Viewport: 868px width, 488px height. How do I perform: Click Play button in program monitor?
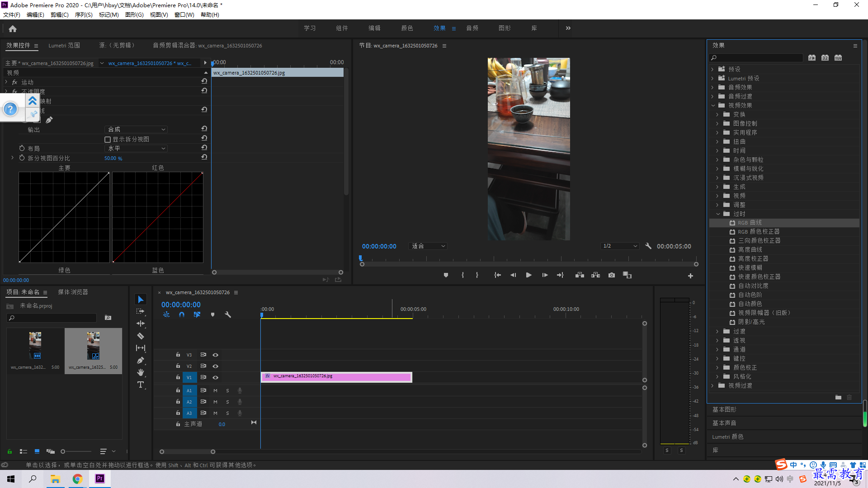pos(528,275)
